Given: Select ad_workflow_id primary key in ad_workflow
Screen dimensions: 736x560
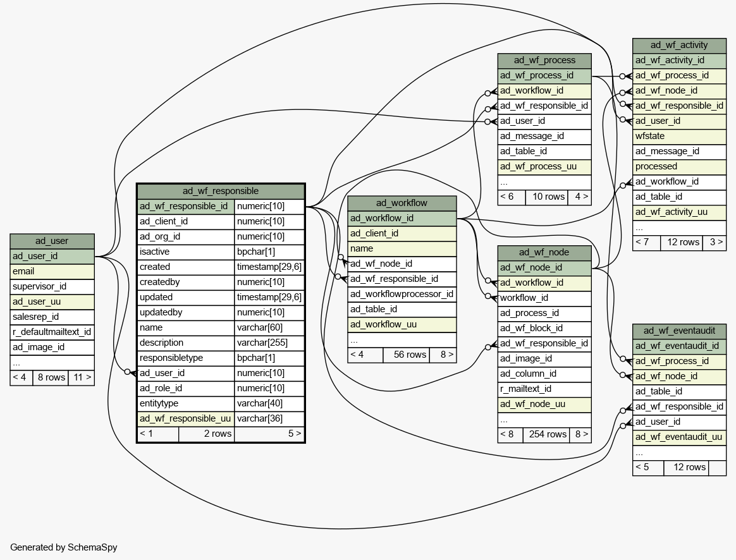Looking at the screenshot, I should (x=402, y=219).
